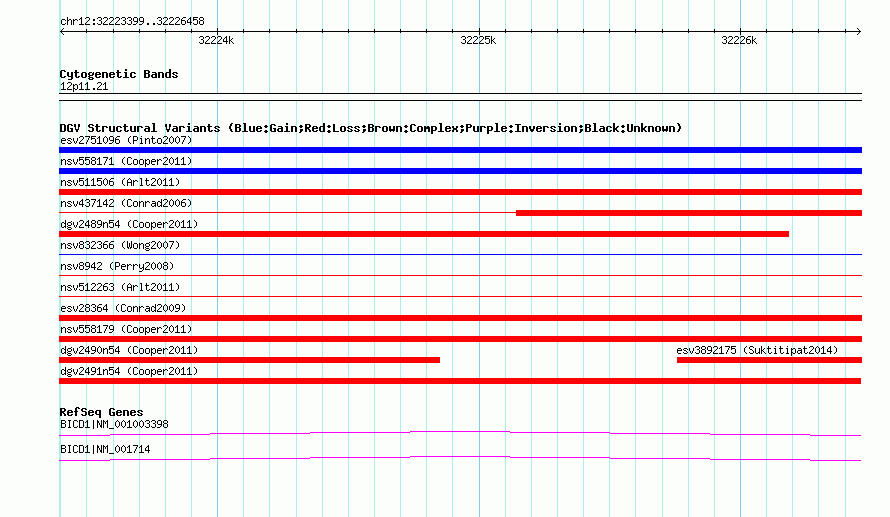Open variant label dgv2489n54 (Cooper2011)
Viewport: 890px width, 517px height.
(129, 224)
